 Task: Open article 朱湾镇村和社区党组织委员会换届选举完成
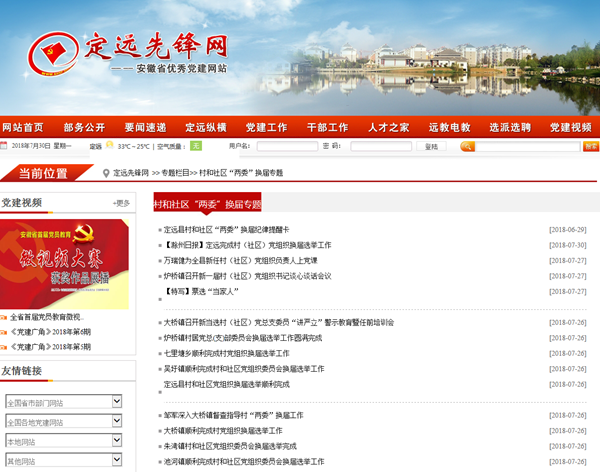point(230,446)
